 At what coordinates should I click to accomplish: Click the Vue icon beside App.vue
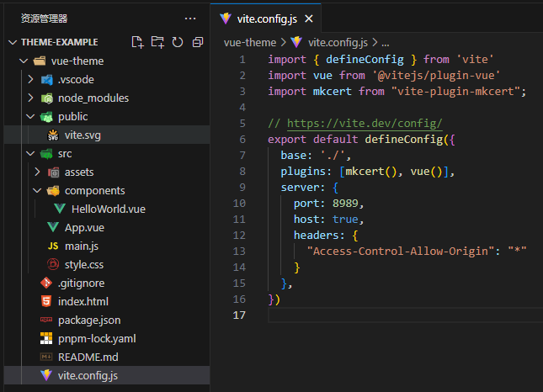[53, 227]
